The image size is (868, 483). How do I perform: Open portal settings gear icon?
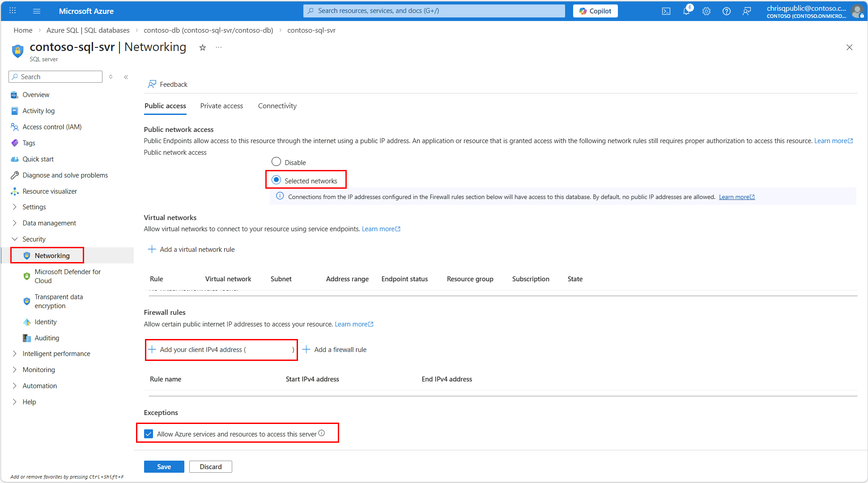[706, 11]
